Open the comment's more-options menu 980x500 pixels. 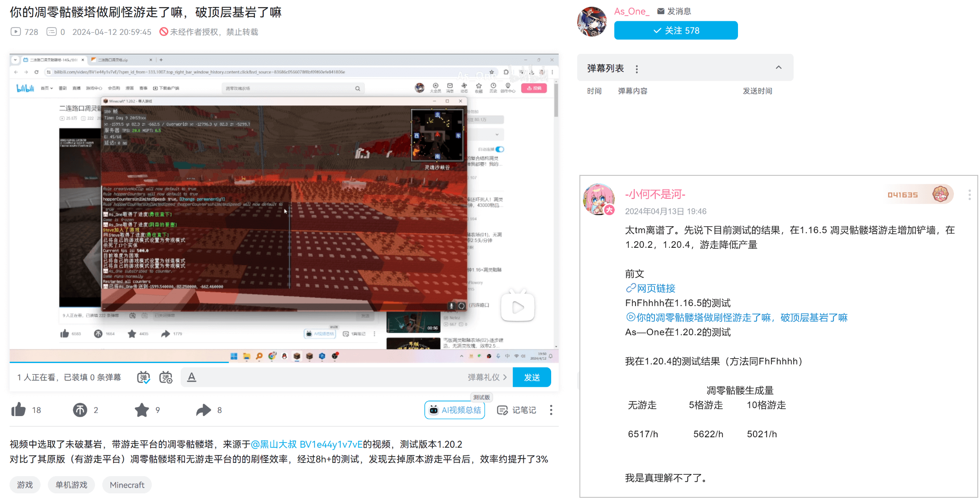tap(970, 194)
